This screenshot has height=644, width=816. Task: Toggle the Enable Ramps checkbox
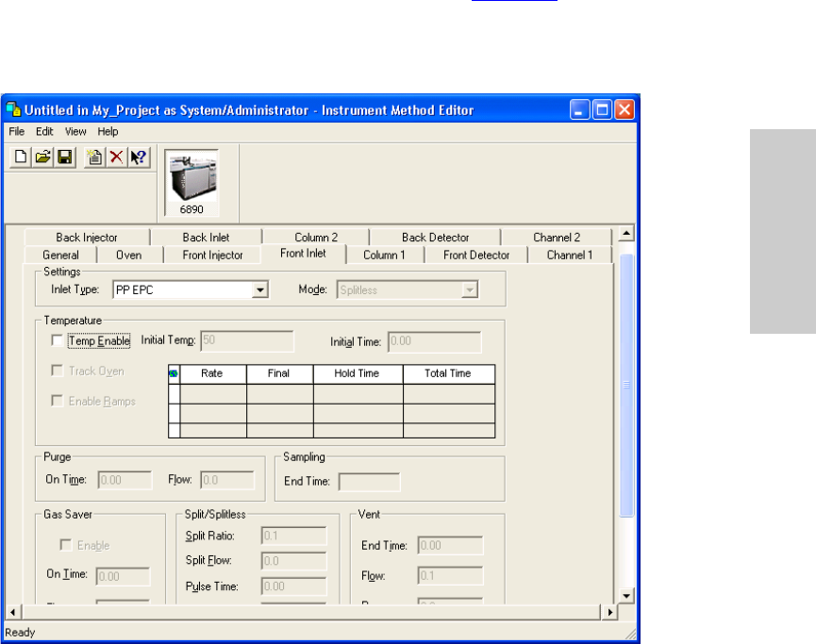coord(58,401)
